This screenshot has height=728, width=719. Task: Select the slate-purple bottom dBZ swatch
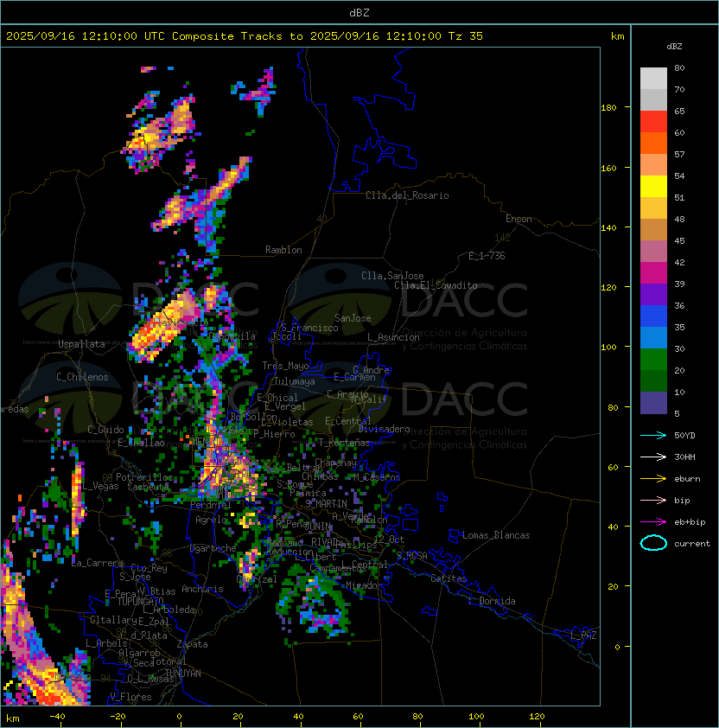[x=653, y=403]
